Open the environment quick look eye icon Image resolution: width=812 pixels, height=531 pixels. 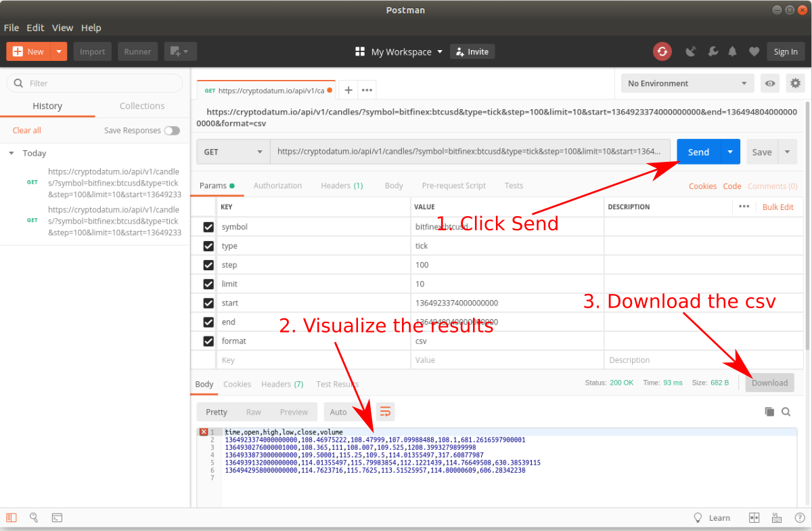[x=770, y=83]
